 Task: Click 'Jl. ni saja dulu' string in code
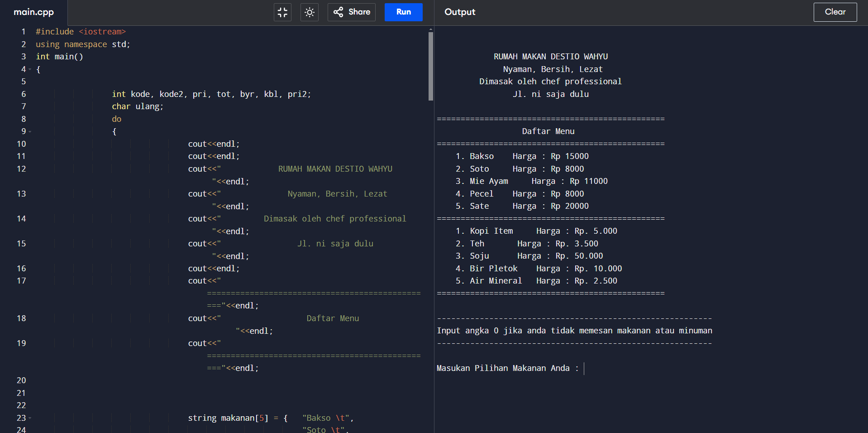[x=335, y=244]
